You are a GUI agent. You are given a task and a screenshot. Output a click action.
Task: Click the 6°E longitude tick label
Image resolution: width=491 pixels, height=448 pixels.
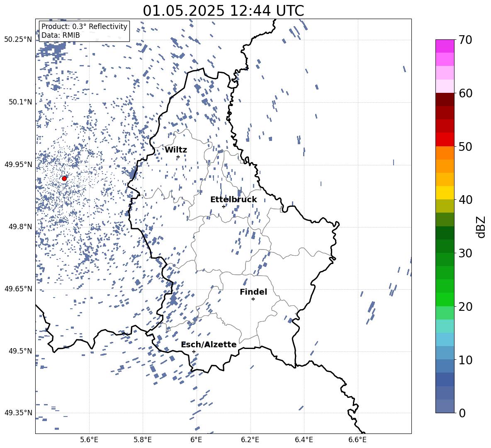tap(196, 440)
